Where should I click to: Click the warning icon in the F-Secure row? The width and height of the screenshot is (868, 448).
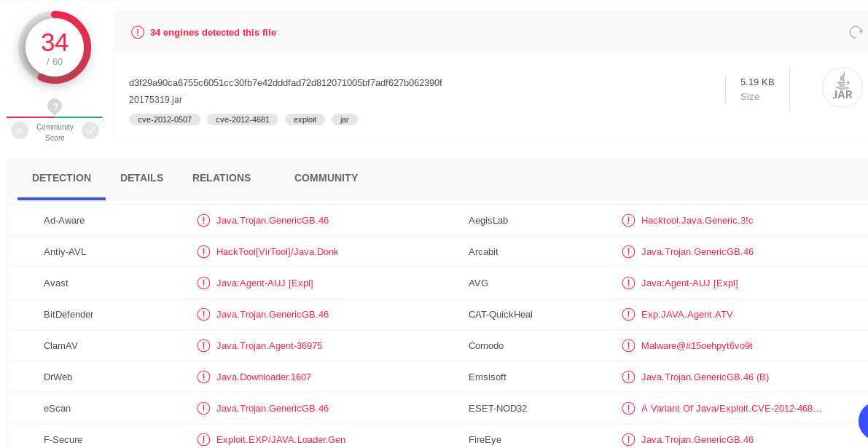click(x=203, y=440)
